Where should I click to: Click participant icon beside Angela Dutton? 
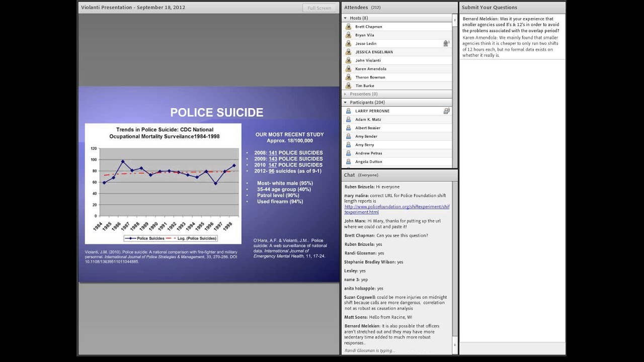pos(348,162)
